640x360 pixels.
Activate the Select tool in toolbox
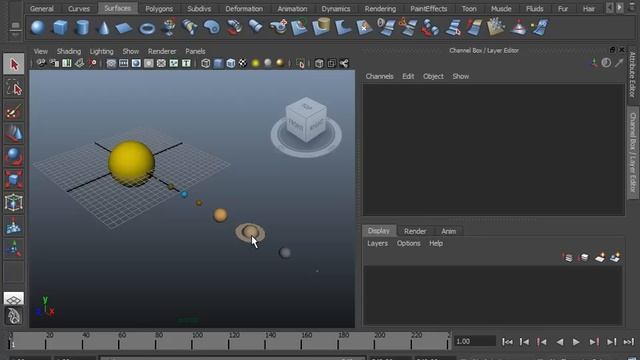[14, 64]
